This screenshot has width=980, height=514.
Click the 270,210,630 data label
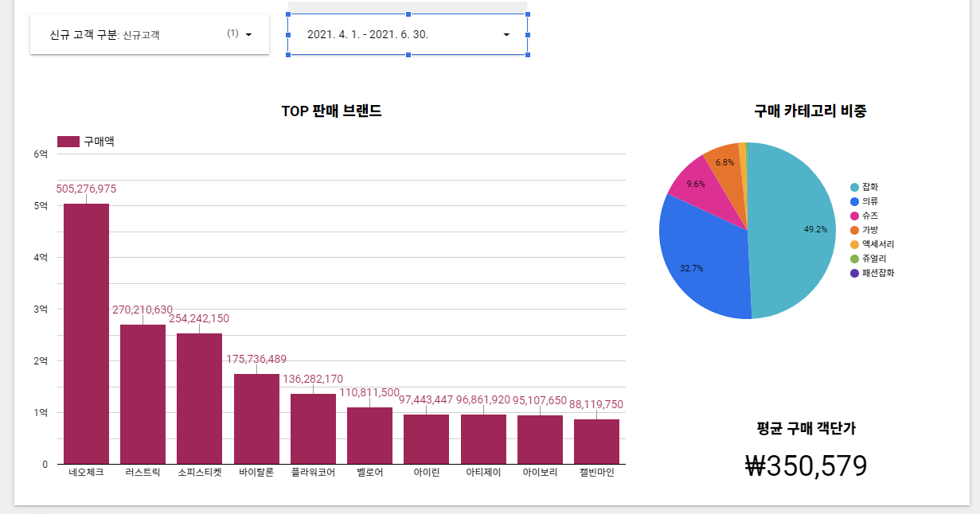143,310
